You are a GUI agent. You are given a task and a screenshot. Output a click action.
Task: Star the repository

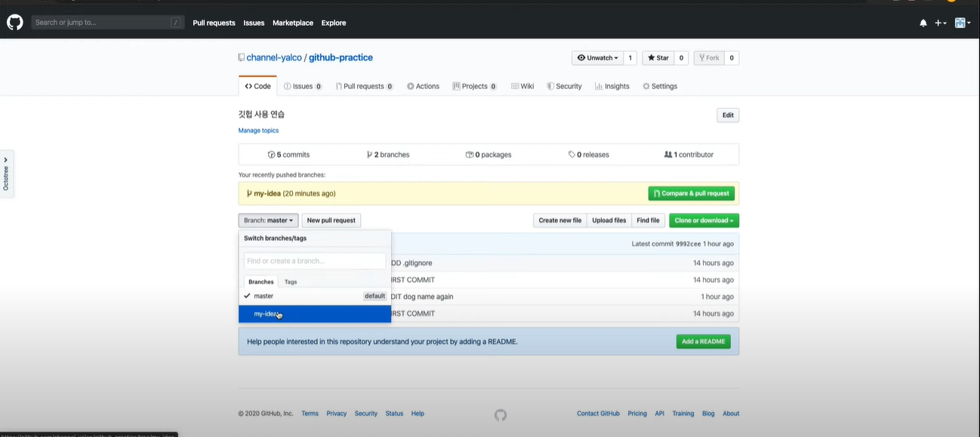click(657, 58)
